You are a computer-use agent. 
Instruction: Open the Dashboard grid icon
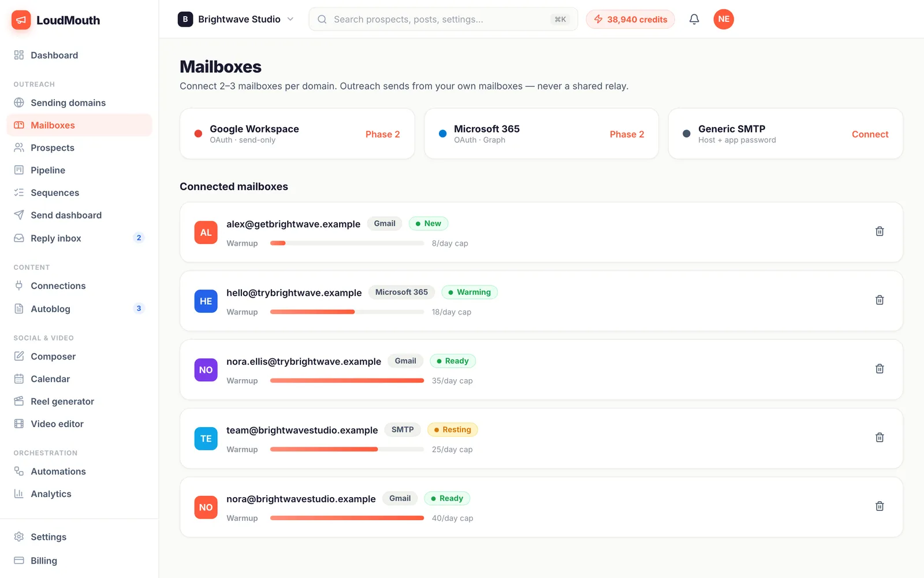tap(19, 55)
